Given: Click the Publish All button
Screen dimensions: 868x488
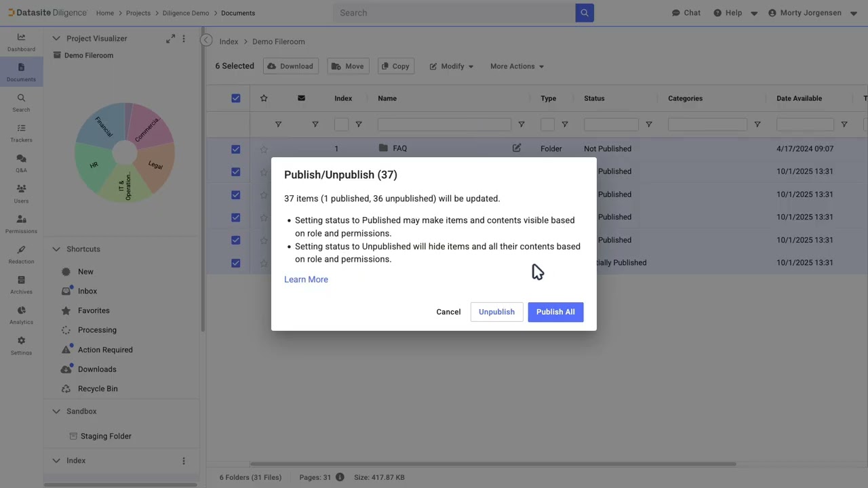Looking at the screenshot, I should [x=555, y=312].
